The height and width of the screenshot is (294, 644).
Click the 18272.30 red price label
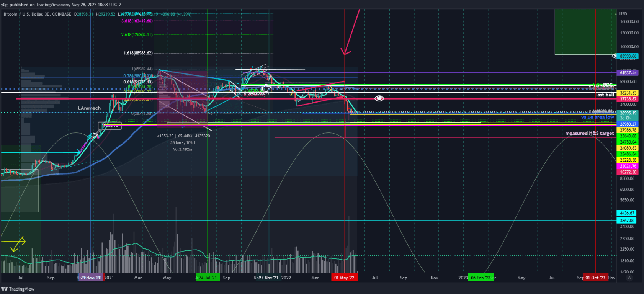click(x=628, y=172)
